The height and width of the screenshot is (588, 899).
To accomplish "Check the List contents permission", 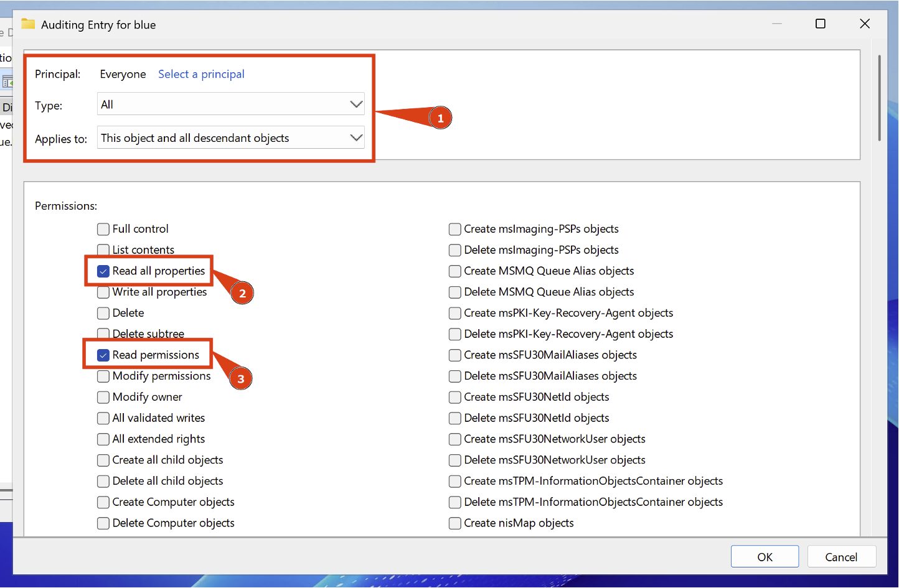I will [x=103, y=250].
